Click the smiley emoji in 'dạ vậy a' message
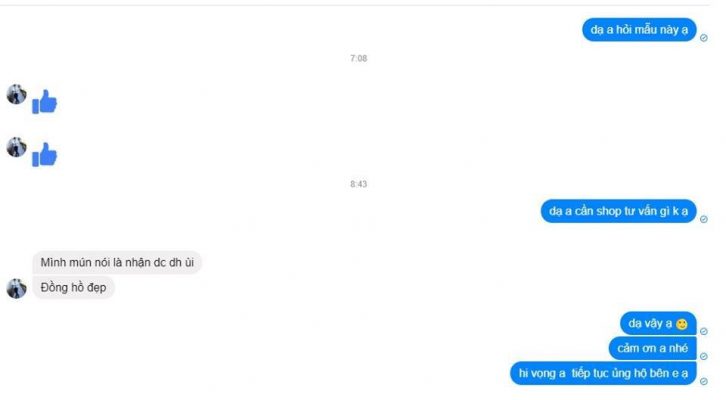Viewport: 726px width, 400px height. (x=682, y=324)
